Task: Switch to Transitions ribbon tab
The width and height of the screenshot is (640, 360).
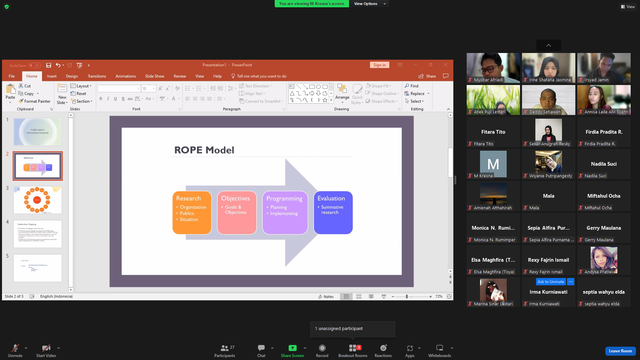Action: [x=97, y=76]
